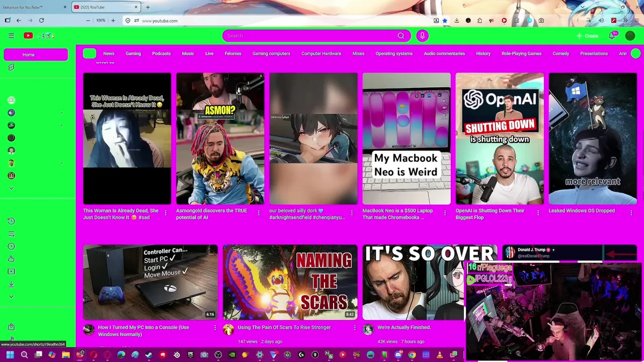The height and width of the screenshot is (362, 644).
Task: Select the Felonies filter chip
Action: click(x=232, y=54)
